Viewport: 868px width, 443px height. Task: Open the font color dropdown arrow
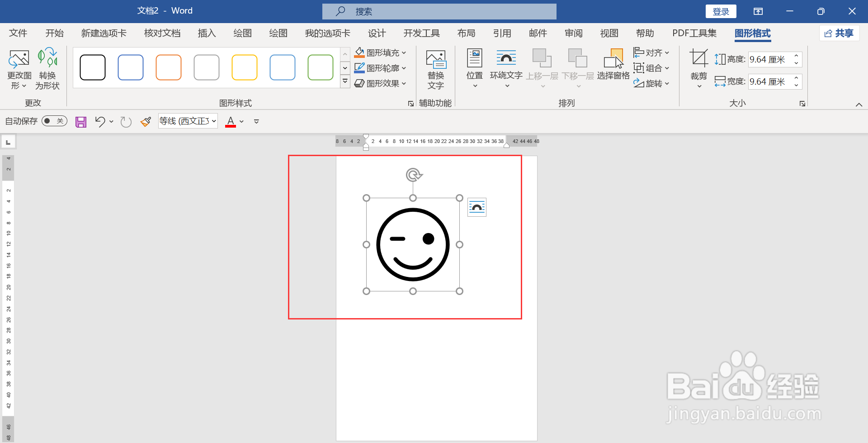[242, 121]
